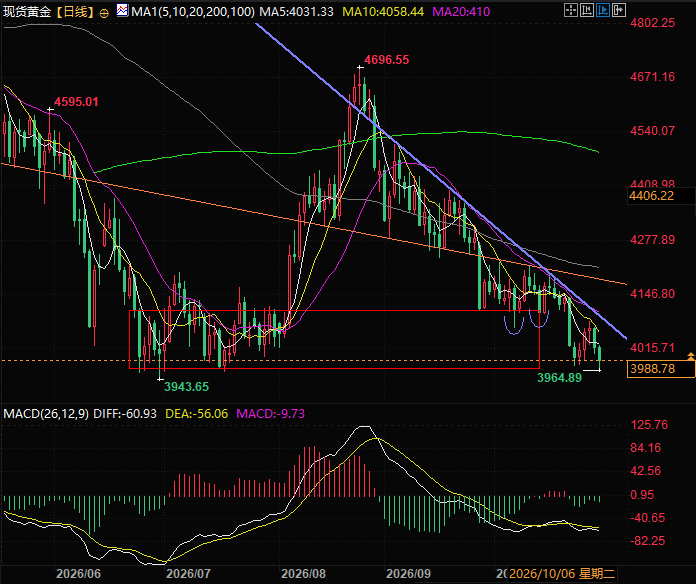The image size is (696, 584).
Task: Click the 4277.89 axis price
Action: point(652,240)
